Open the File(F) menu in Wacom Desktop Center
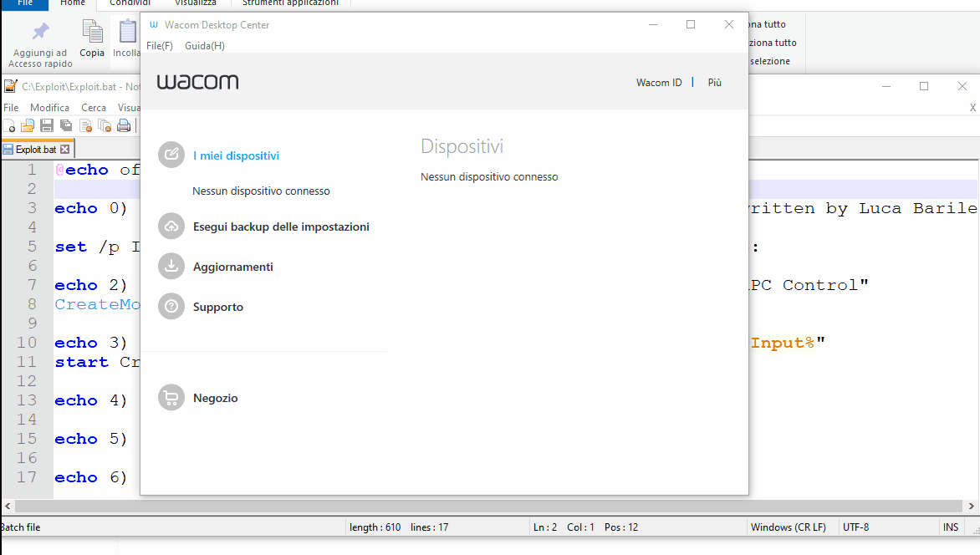 click(160, 46)
